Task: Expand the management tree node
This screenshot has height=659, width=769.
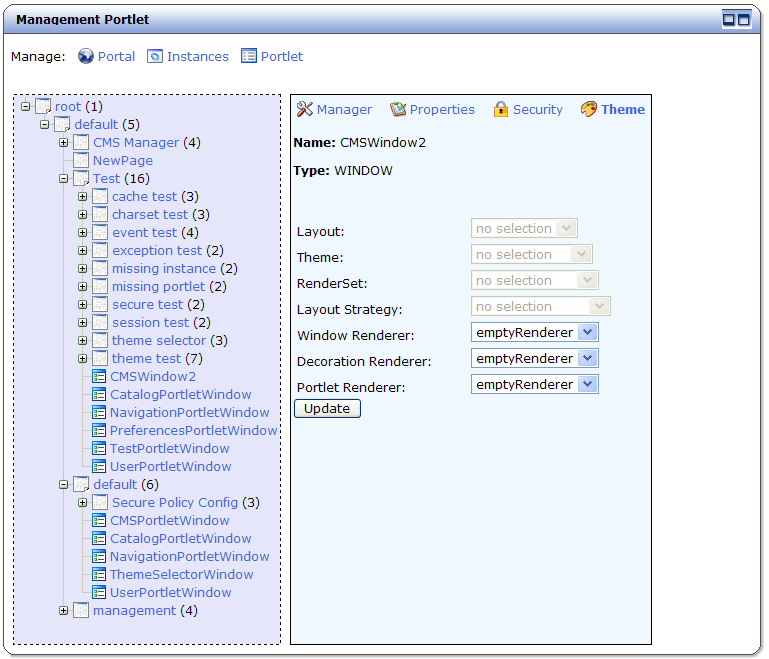Action: [64, 611]
